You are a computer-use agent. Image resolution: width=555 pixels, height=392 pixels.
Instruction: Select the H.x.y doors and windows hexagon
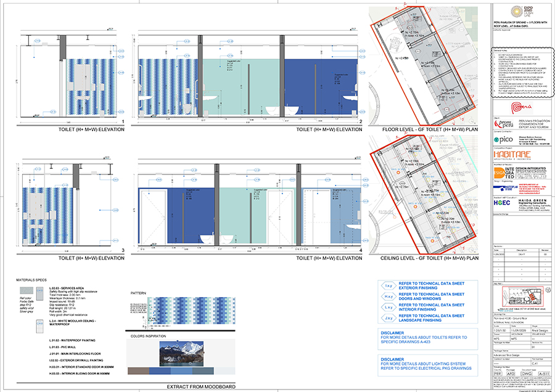(x=388, y=296)
